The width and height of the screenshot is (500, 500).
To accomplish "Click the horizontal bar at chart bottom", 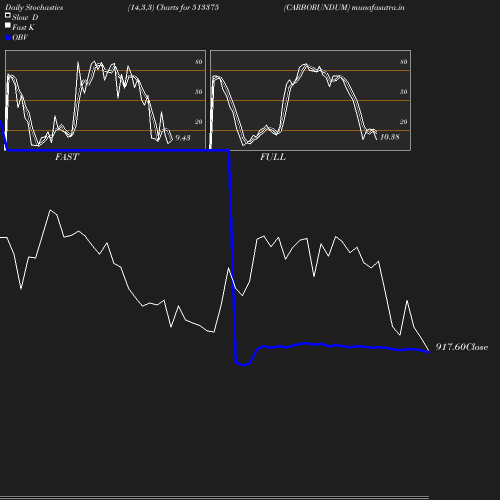I will (x=214, y=497).
